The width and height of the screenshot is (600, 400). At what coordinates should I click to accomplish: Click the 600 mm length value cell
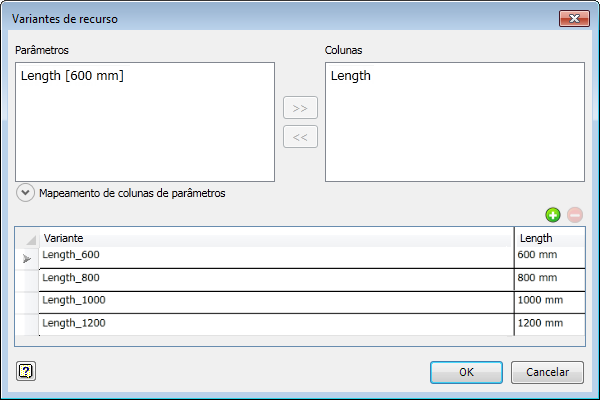coord(548,256)
